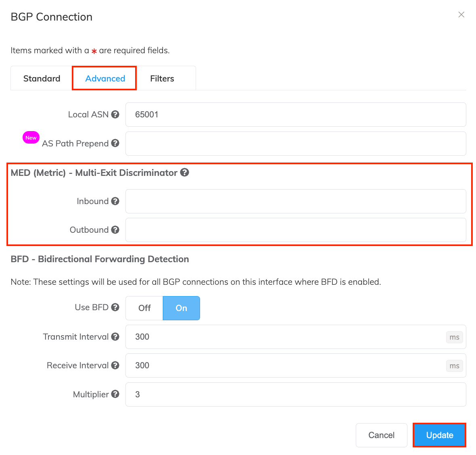Turn BFD off with the Off toggle
The width and height of the screenshot is (476, 455).
pyautogui.click(x=144, y=308)
